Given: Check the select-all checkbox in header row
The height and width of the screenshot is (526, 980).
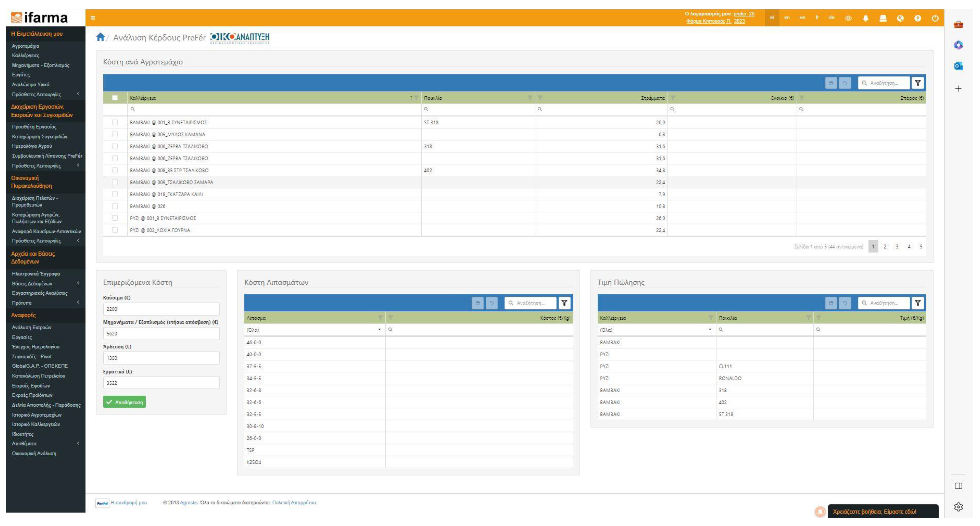Looking at the screenshot, I should point(115,98).
